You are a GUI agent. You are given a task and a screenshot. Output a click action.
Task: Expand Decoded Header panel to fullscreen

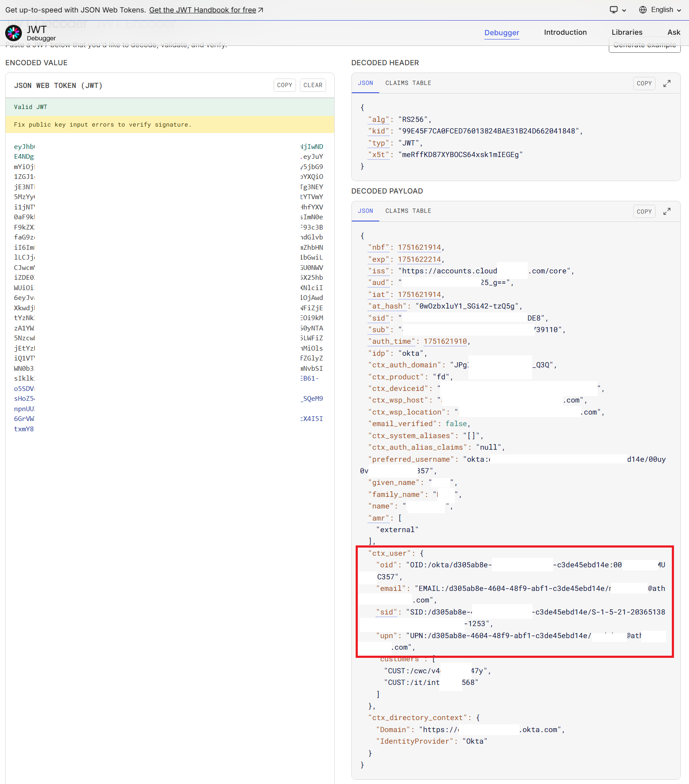coord(667,83)
